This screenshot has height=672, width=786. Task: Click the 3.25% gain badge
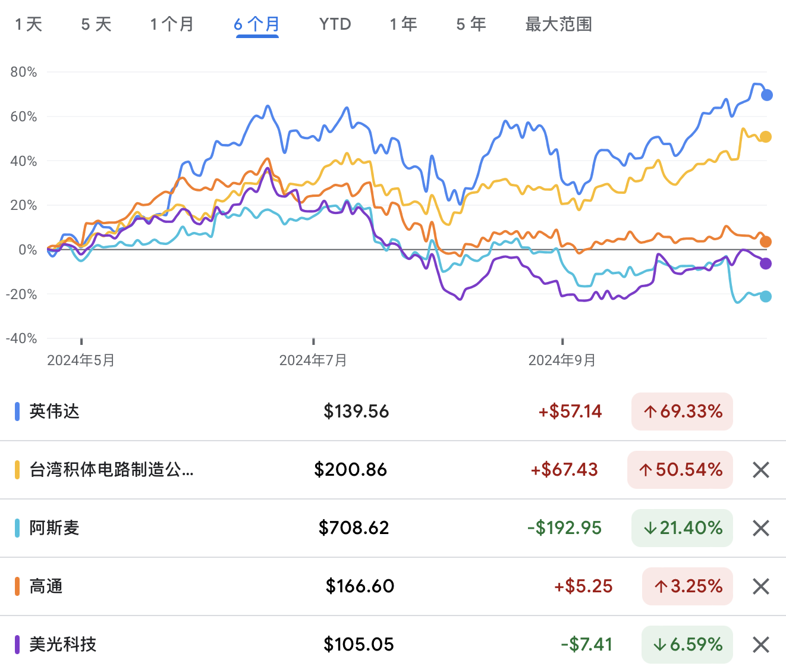tap(687, 586)
